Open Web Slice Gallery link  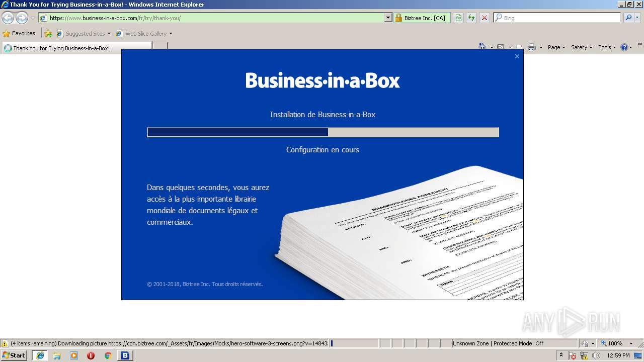tap(141, 34)
